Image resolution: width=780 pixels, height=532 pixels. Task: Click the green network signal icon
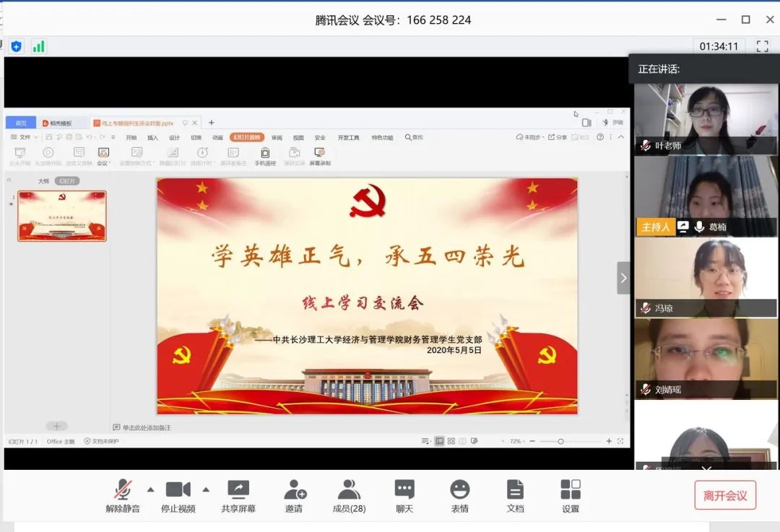[38, 47]
